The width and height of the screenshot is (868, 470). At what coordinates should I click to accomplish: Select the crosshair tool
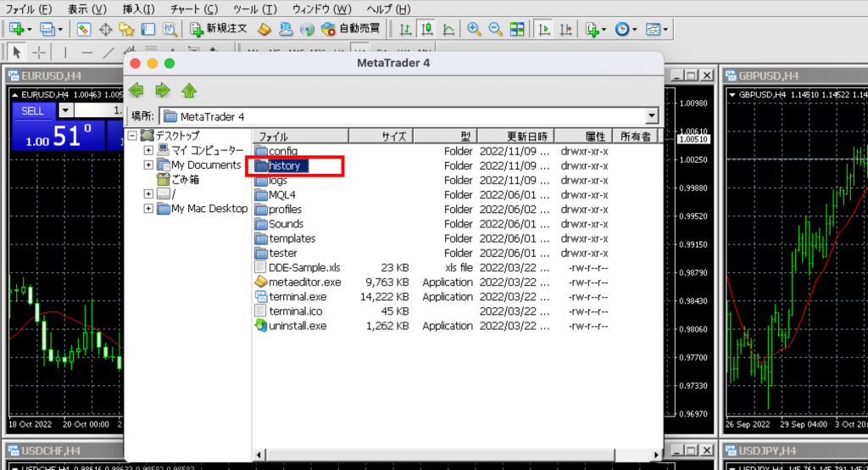coord(39,53)
